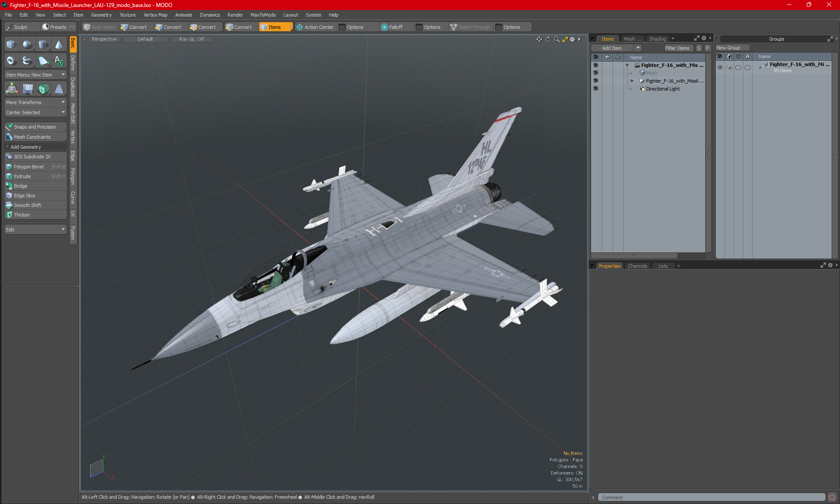Open the Geometry menu
Image resolution: width=840 pixels, height=504 pixels.
click(x=101, y=15)
